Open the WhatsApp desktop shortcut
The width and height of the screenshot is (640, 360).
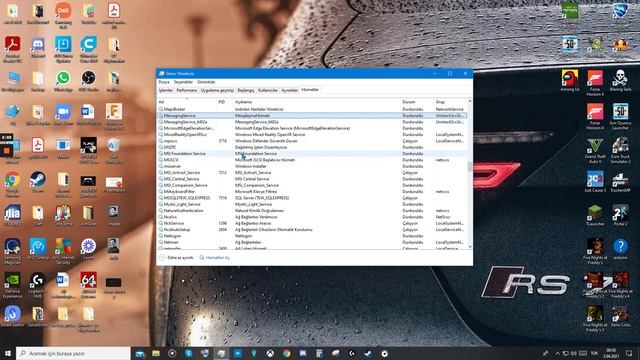(63, 80)
